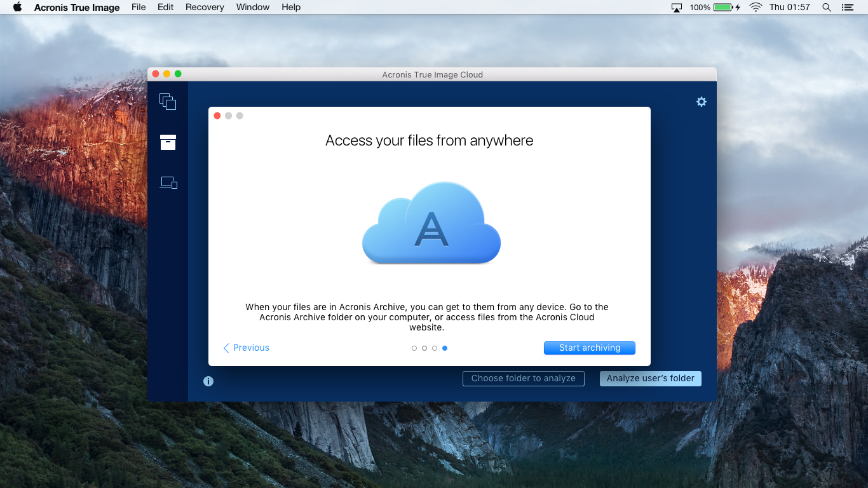
Task: Open settings via the gear icon
Action: (702, 102)
